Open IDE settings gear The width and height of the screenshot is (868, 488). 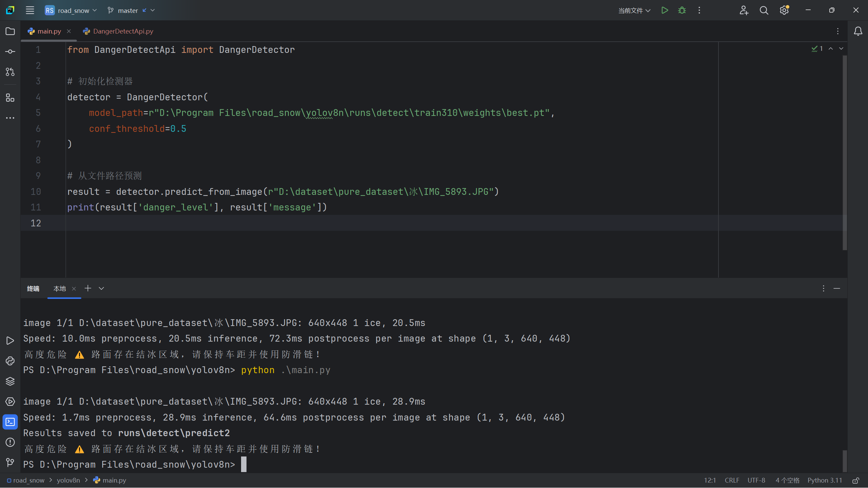pos(784,10)
